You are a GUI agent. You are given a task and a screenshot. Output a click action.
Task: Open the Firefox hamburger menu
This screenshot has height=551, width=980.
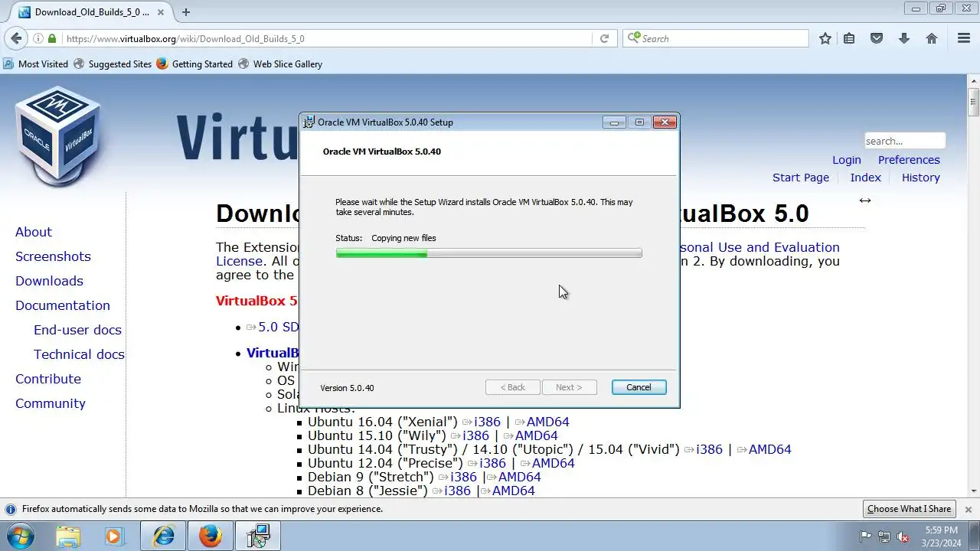tap(964, 38)
